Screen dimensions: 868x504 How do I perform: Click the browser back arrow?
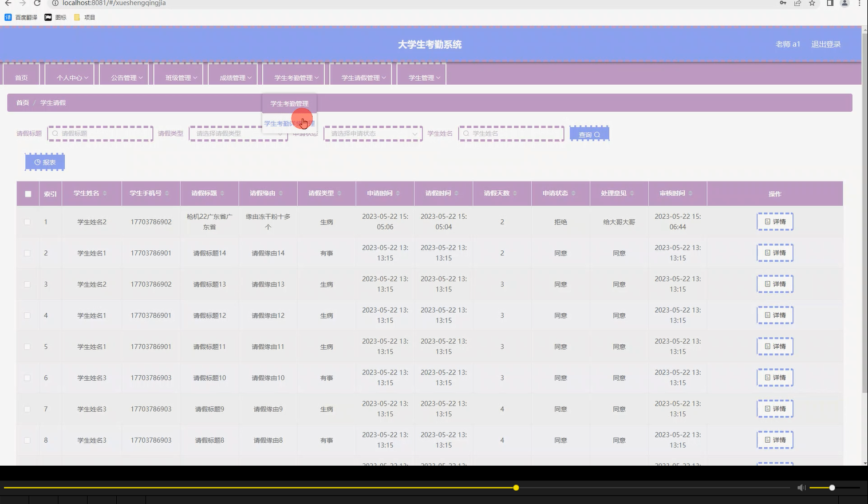(8, 3)
